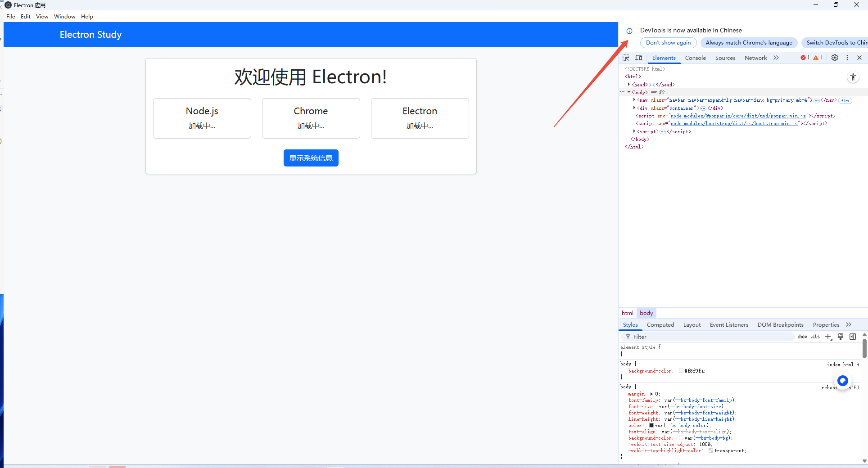868x468 pixels.
Task: Add a new style rule
Action: (828, 337)
